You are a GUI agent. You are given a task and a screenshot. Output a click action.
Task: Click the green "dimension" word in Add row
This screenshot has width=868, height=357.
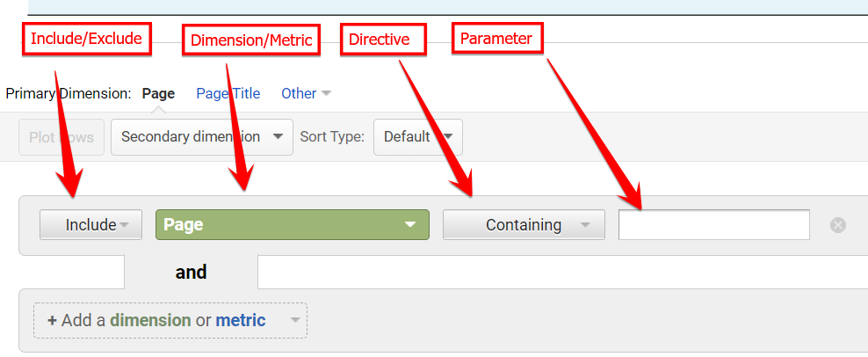click(150, 320)
